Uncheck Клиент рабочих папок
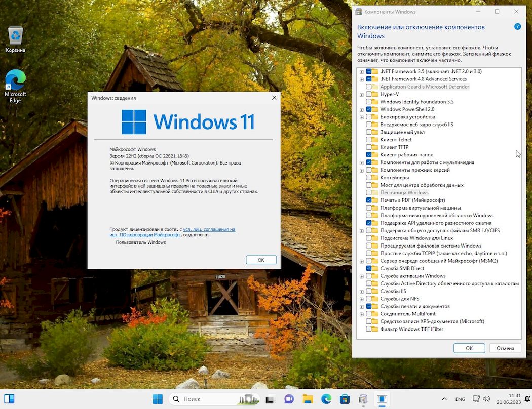 point(368,155)
